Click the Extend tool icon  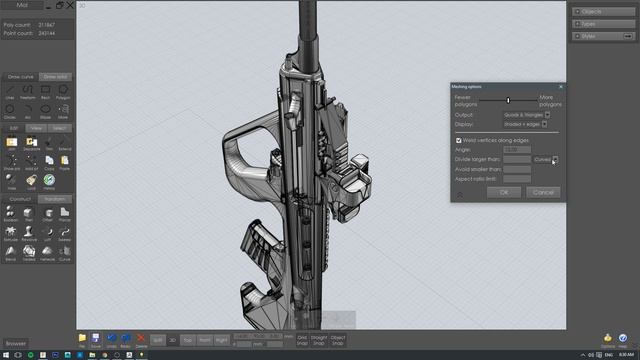click(64, 144)
